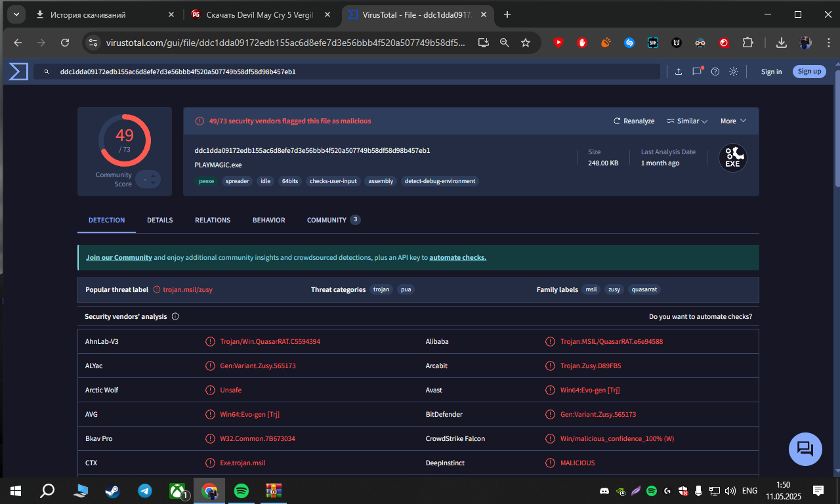Click the checks-user-input tag
The height and width of the screenshot is (504, 840).
click(x=335, y=181)
